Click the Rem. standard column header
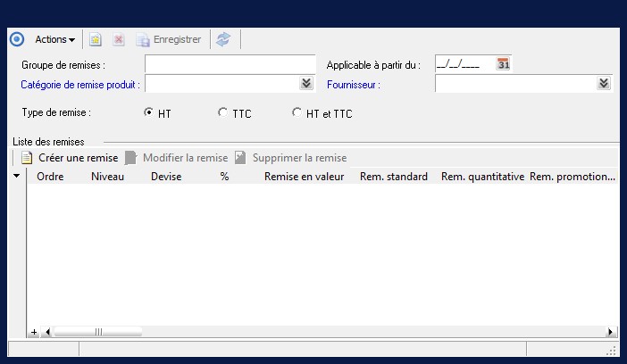 point(394,177)
